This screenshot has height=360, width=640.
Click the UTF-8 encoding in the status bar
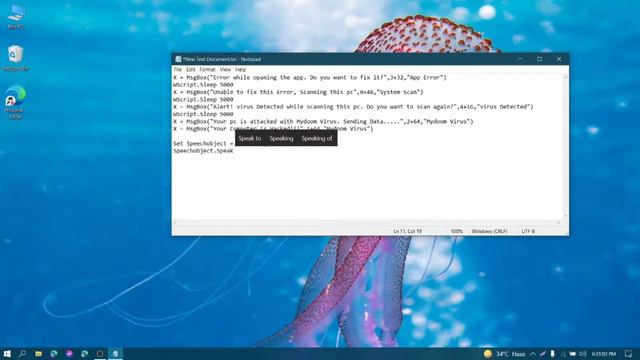pyautogui.click(x=528, y=231)
